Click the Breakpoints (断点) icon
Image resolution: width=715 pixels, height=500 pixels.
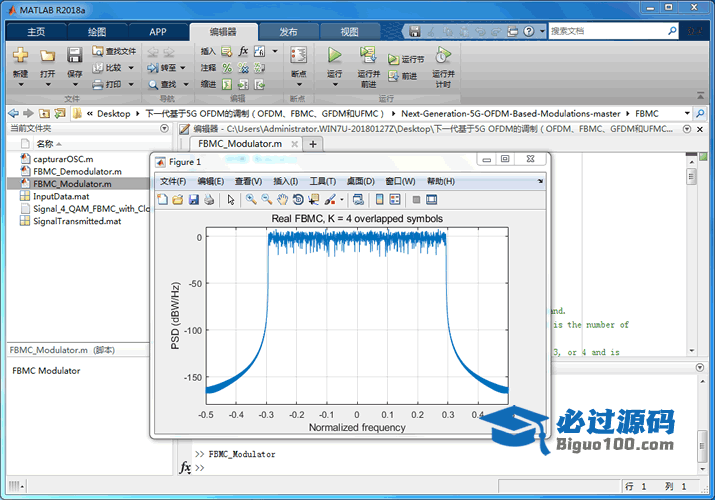[x=298, y=56]
